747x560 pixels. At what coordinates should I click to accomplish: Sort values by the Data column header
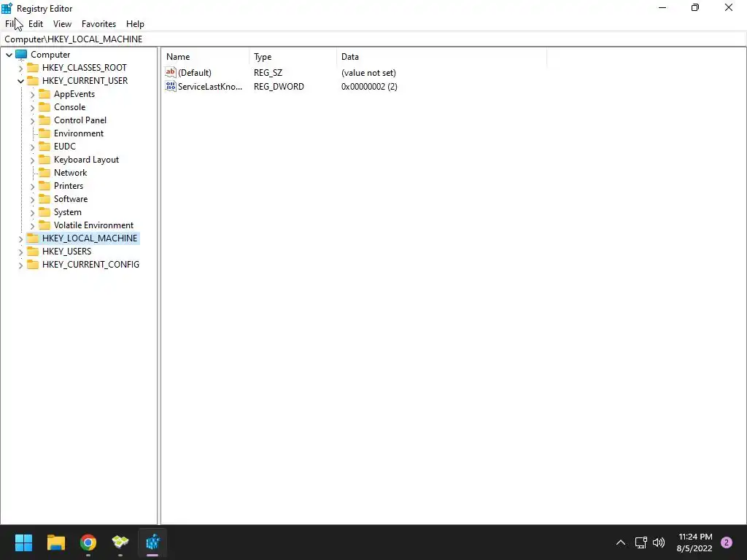(441, 57)
